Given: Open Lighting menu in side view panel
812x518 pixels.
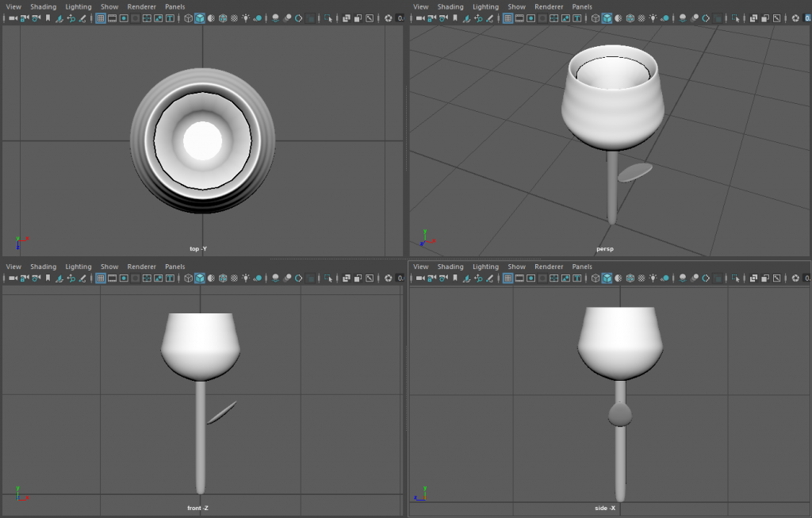Looking at the screenshot, I should (485, 267).
